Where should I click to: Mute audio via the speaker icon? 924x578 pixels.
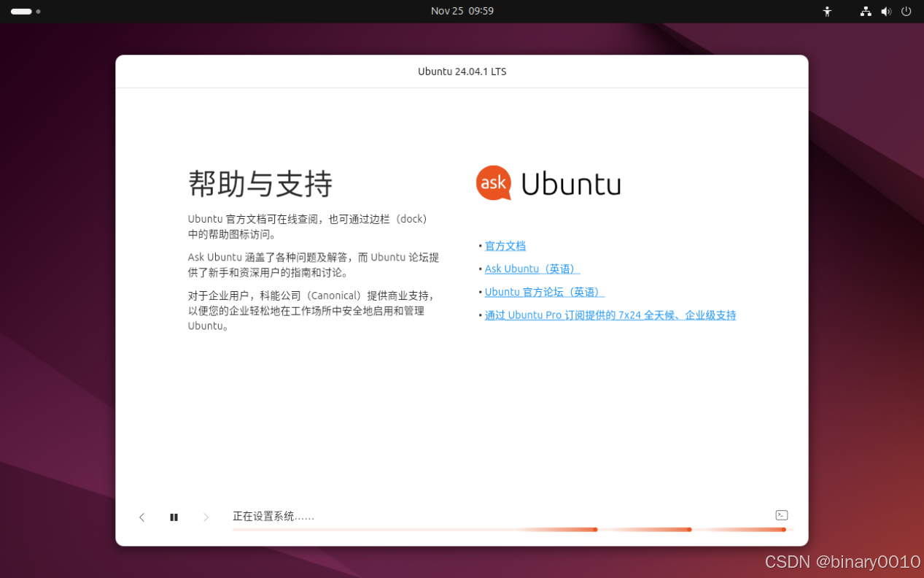point(886,11)
